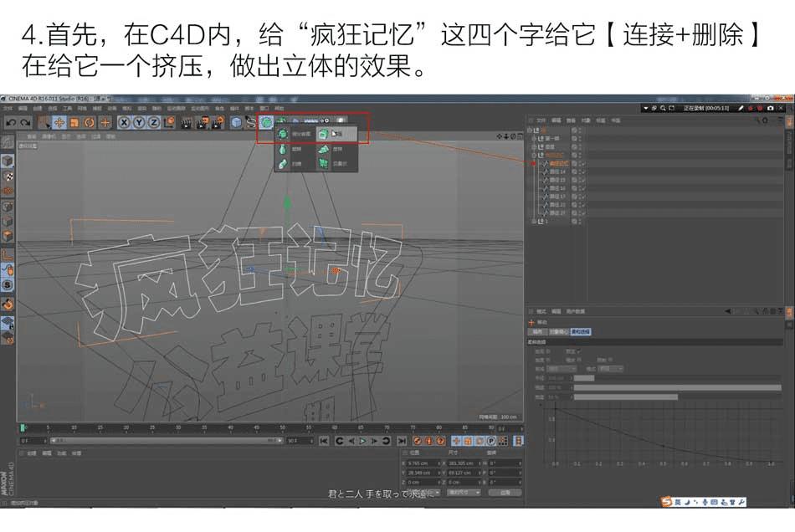Image resolution: width=795 pixels, height=532 pixels.
Task: Click the Y size coordinate field
Action: coord(464,473)
